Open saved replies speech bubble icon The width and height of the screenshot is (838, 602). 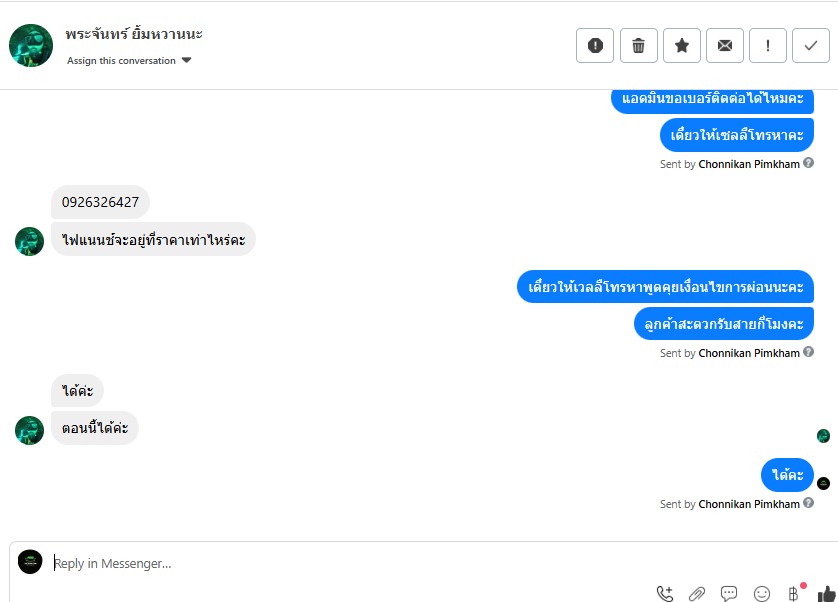[729, 593]
